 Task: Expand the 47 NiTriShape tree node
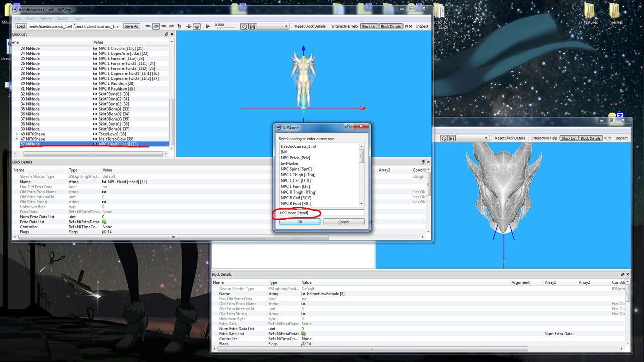17,139
